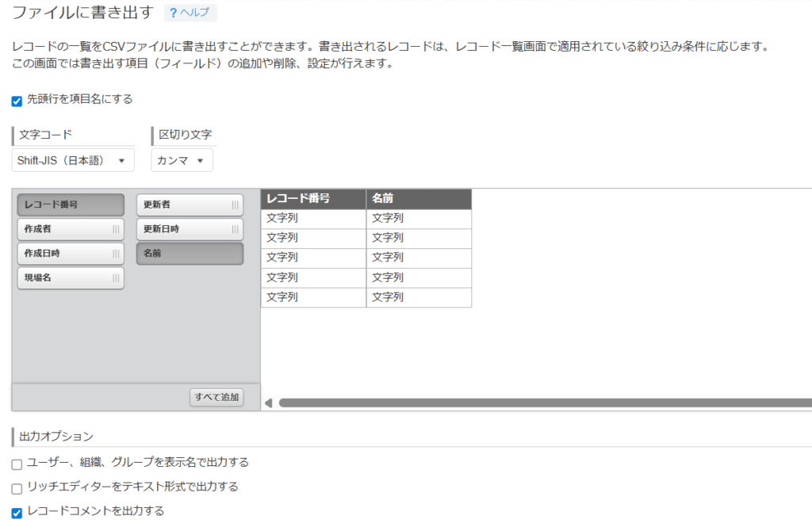Click the question mark help icon
Image resolution: width=812 pixels, height=531 pixels.
(x=173, y=13)
